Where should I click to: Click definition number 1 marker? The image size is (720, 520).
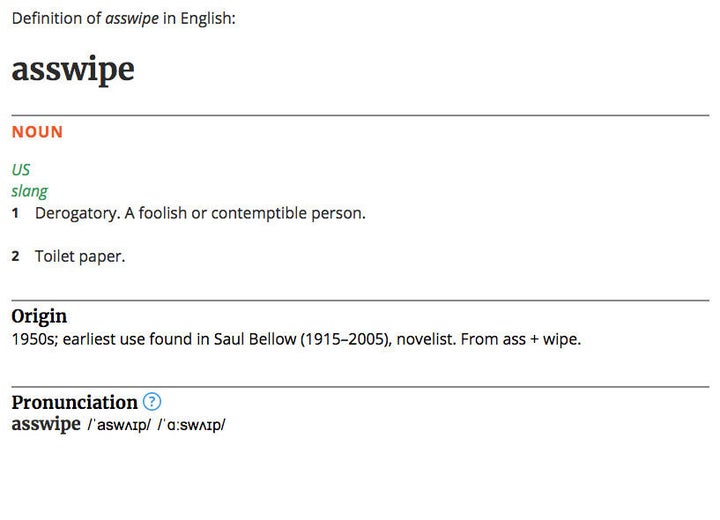(15, 213)
